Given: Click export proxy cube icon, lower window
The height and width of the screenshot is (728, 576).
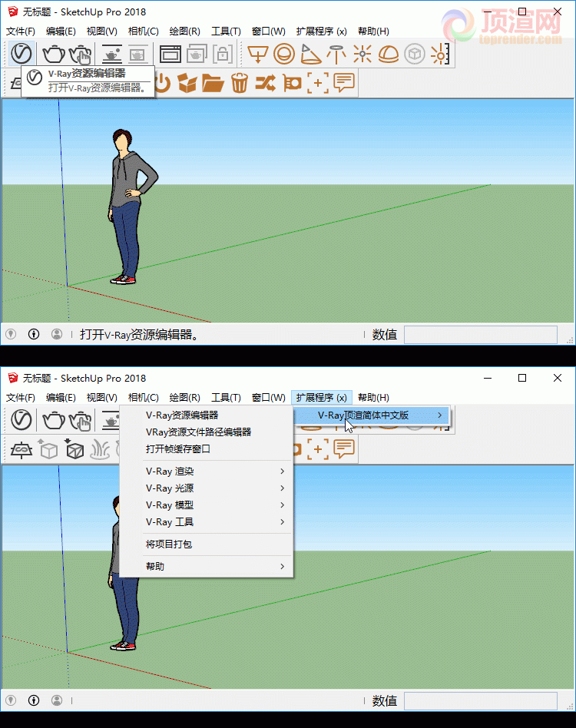Looking at the screenshot, I should (x=48, y=449).
